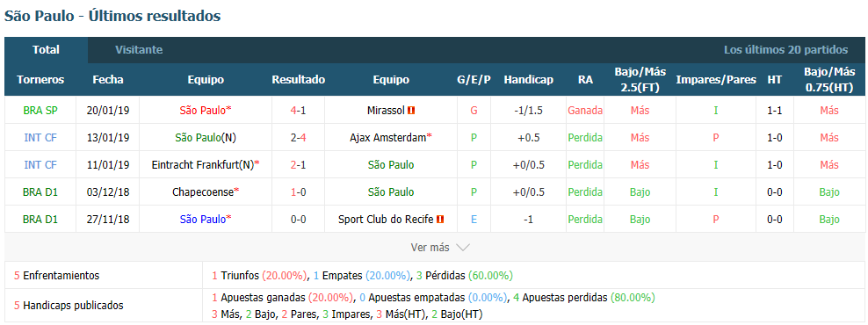
Task: Click the 4-1 match result
Action: click(299, 110)
